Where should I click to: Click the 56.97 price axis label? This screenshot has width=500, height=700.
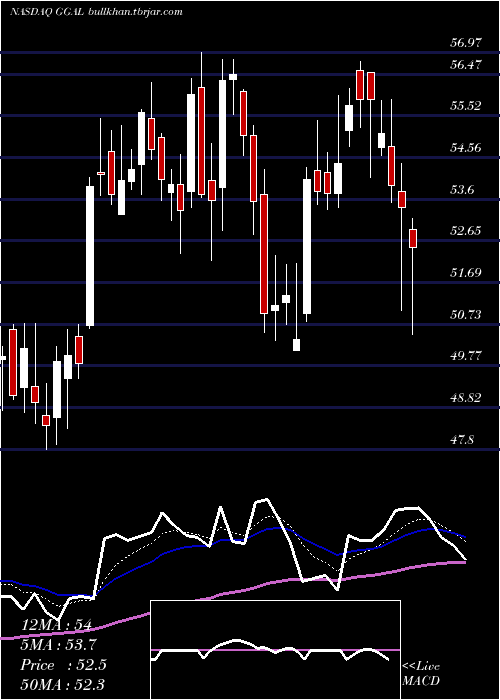(x=466, y=43)
